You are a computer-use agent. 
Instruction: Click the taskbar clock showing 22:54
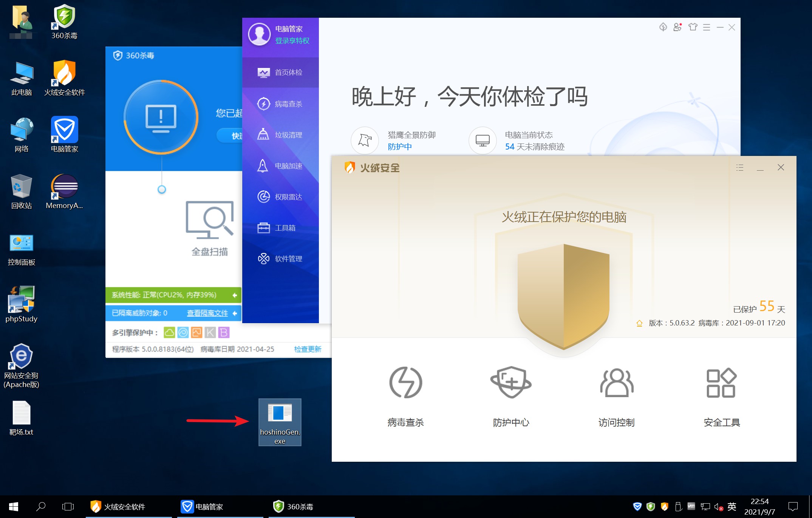pyautogui.click(x=759, y=507)
